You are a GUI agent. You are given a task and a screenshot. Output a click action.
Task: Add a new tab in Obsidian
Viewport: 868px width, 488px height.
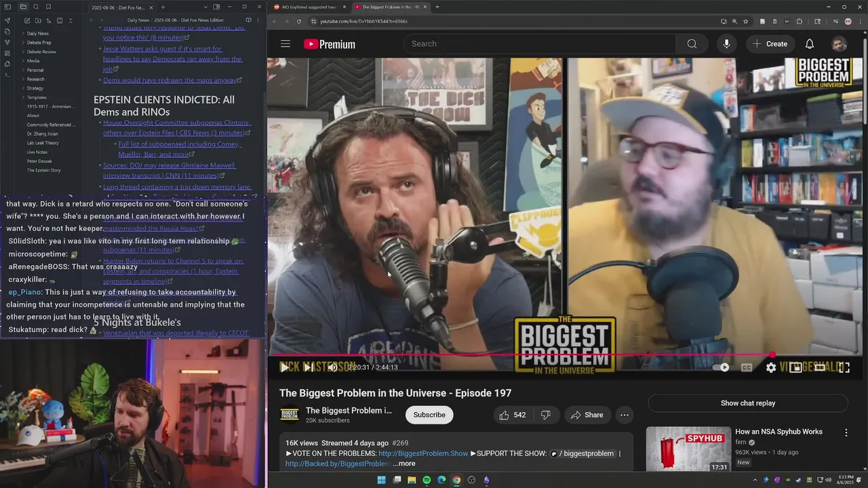pyautogui.click(x=163, y=7)
